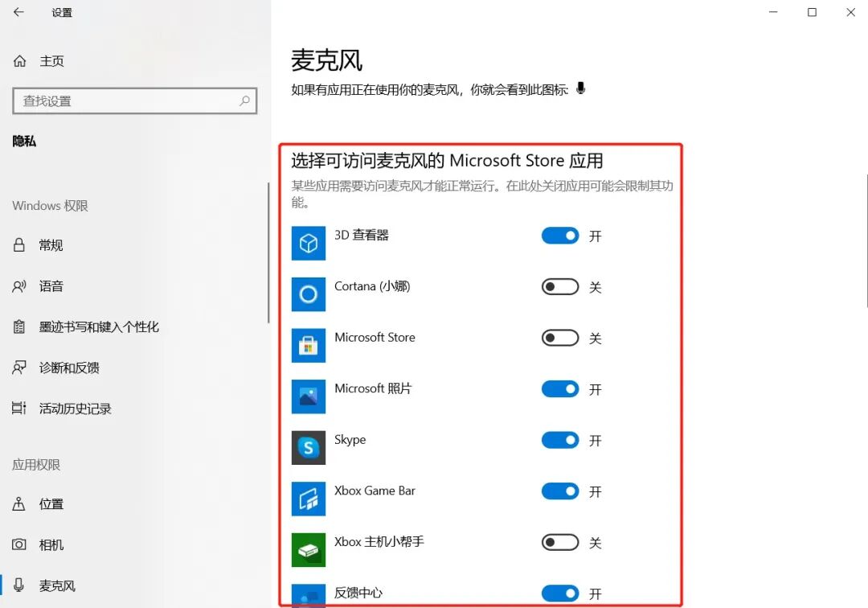Click the 3D 查看器 app icon
868x608 pixels.
pos(309,243)
